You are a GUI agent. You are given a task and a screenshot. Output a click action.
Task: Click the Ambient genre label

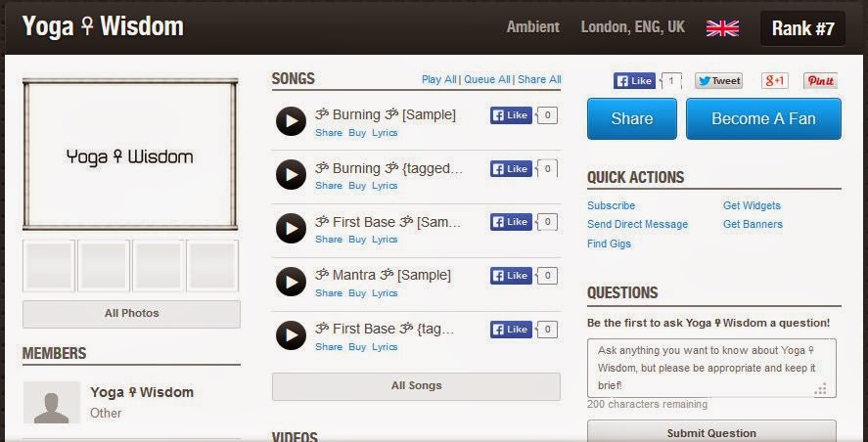[533, 27]
